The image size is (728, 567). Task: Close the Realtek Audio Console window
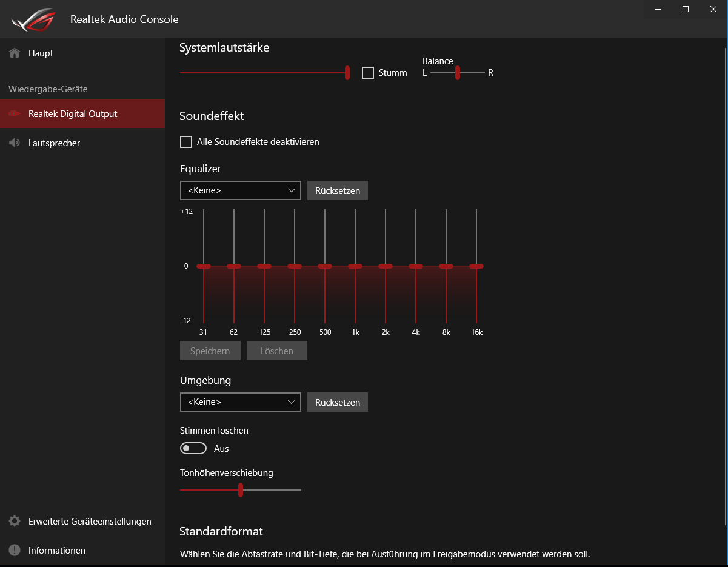(x=713, y=9)
